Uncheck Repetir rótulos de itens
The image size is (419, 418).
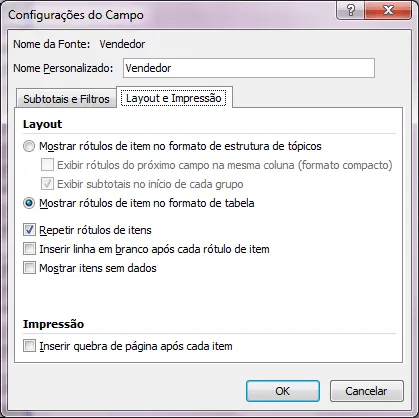29,230
